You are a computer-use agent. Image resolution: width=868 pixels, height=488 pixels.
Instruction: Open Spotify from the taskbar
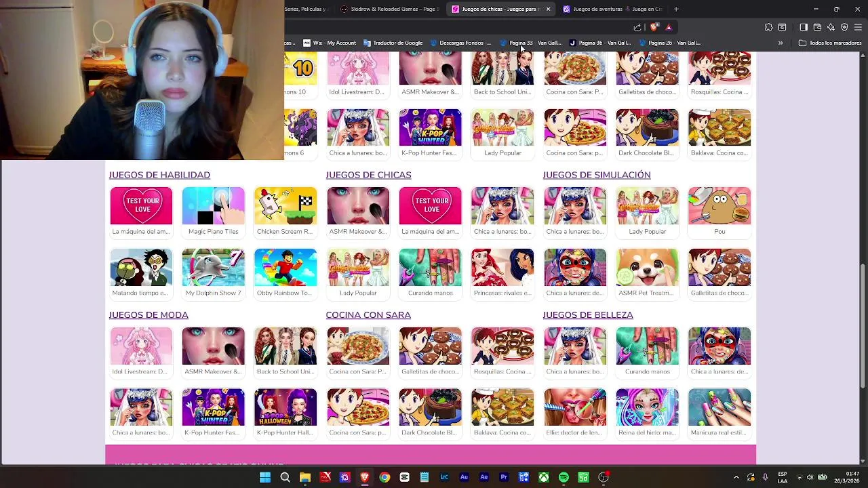coord(564,477)
